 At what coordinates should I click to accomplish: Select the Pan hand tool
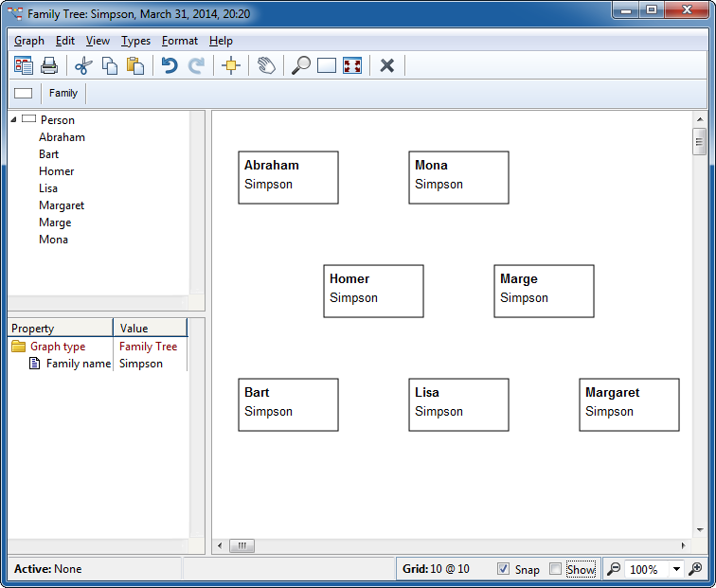pyautogui.click(x=267, y=65)
